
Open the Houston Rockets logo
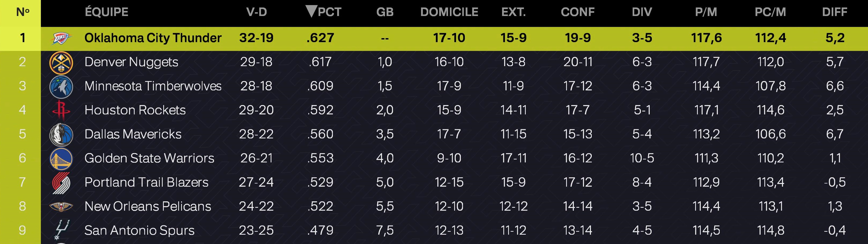pos(61,110)
